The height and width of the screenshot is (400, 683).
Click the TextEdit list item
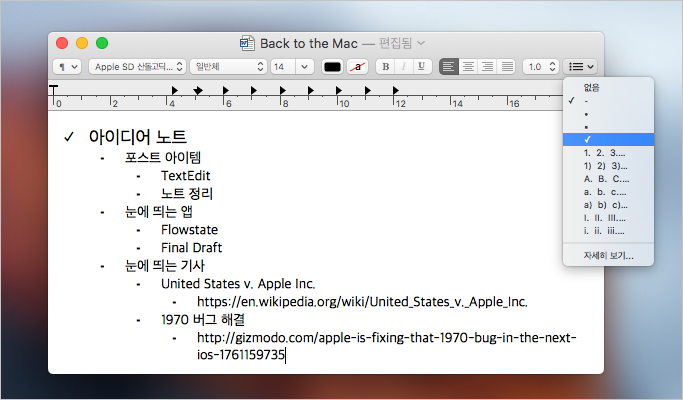(186, 176)
